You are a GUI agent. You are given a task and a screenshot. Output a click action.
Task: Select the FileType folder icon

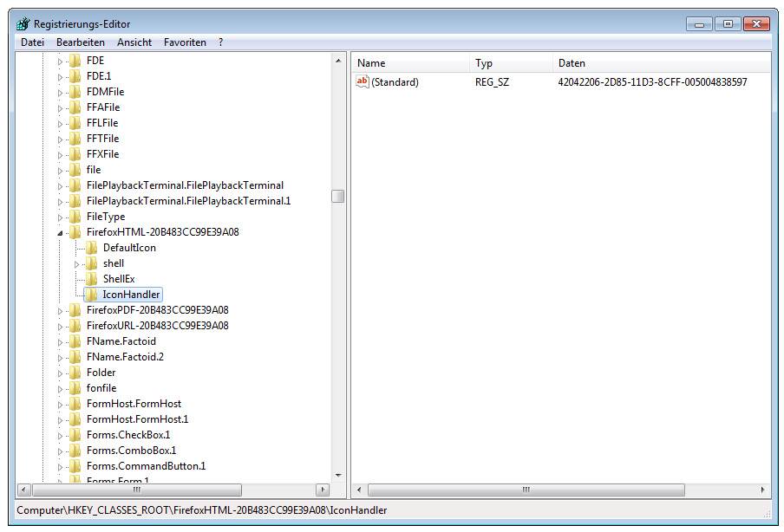(75, 217)
